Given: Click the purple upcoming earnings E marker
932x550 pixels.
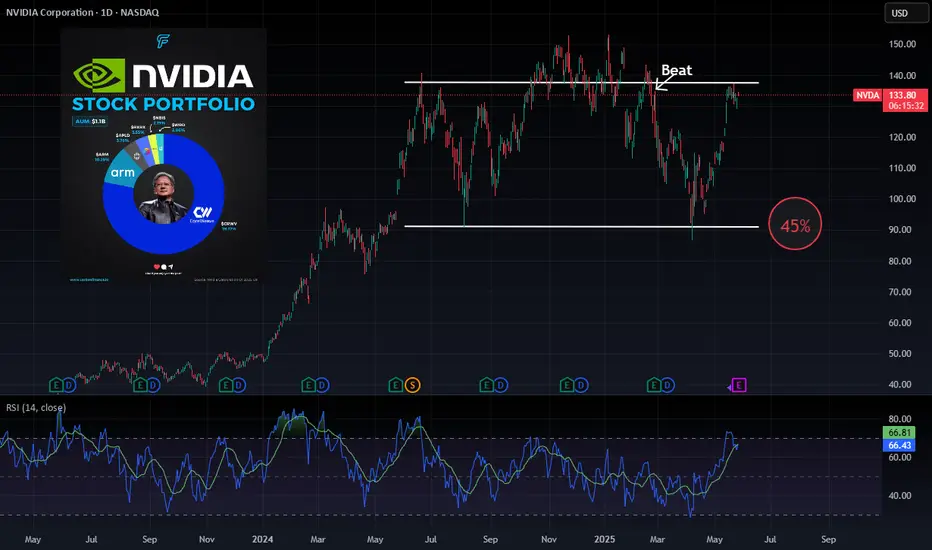Looking at the screenshot, I should pos(738,385).
